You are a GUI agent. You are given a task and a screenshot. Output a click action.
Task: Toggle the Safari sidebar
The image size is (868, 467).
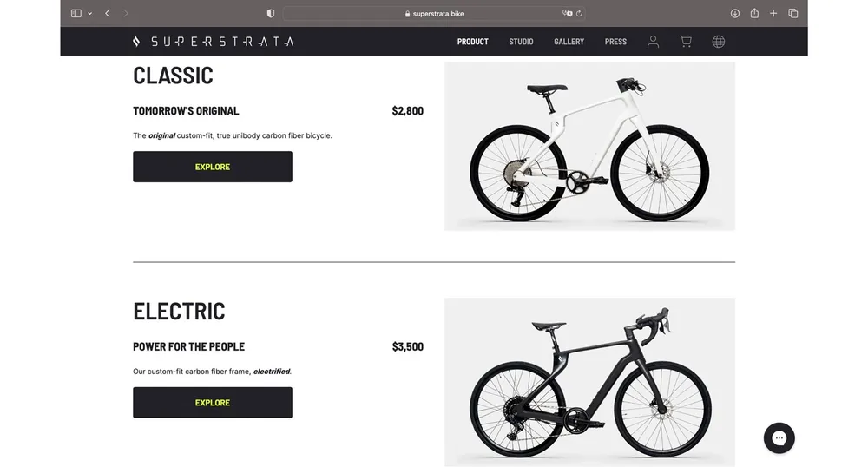coord(76,13)
